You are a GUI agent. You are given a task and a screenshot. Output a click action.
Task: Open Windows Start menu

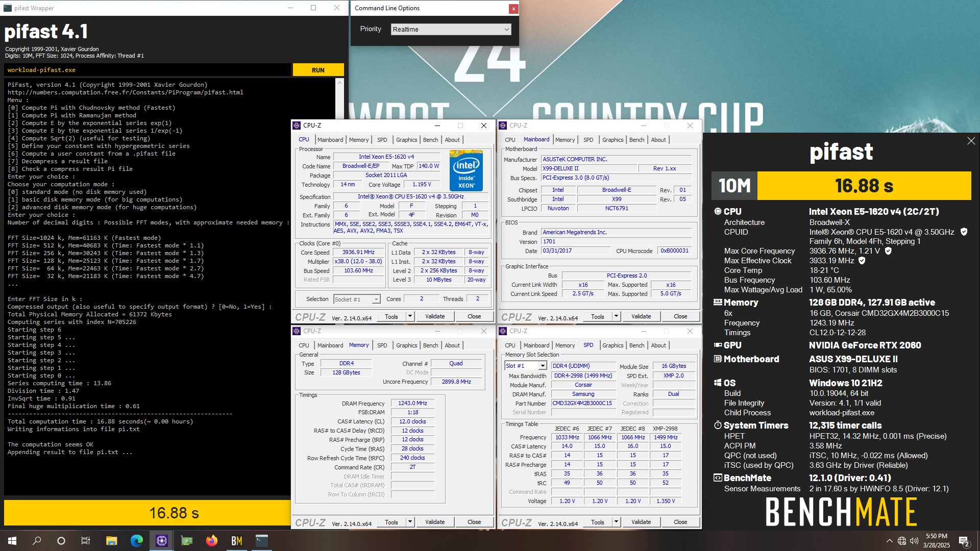[12, 541]
